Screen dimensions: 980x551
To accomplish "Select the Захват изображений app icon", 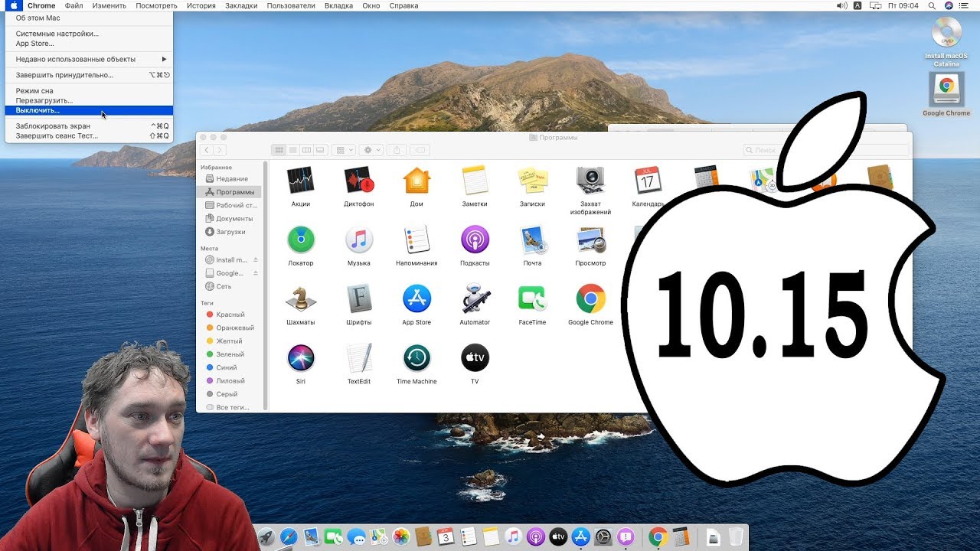I will pyautogui.click(x=590, y=181).
